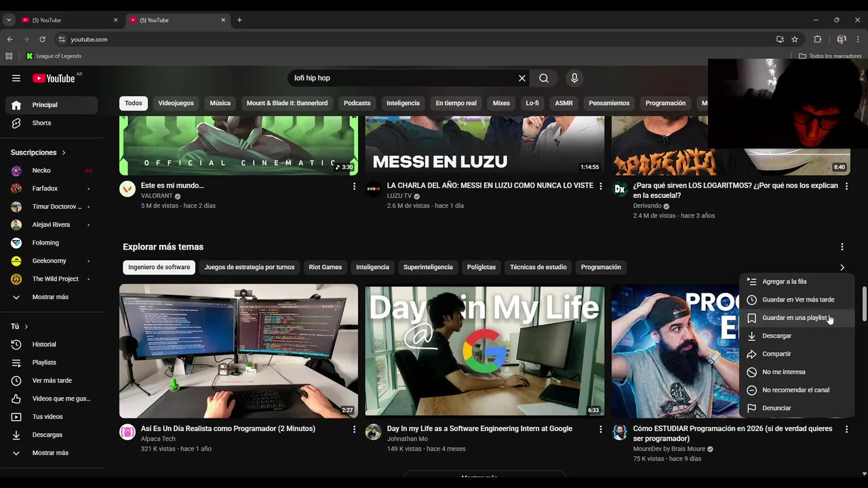The width and height of the screenshot is (868, 488).
Task: Open Alpaca Tech channel avatar
Action: [127, 432]
